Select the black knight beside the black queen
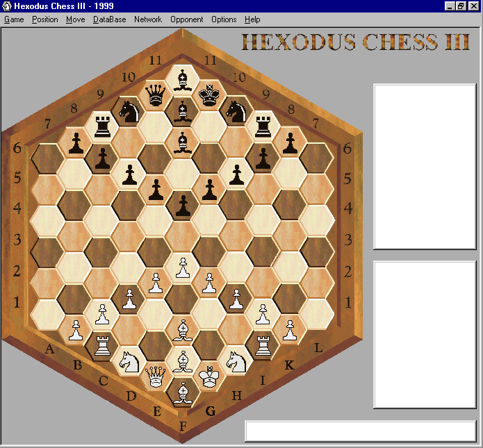483x448 pixels. point(129,111)
